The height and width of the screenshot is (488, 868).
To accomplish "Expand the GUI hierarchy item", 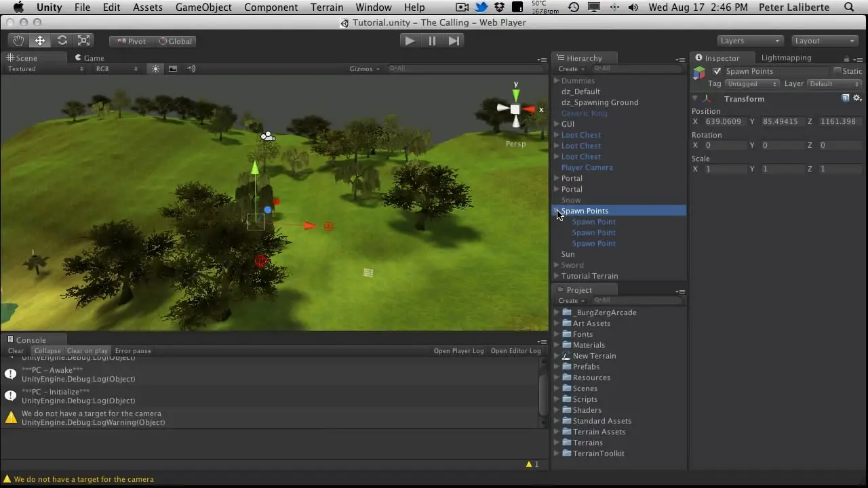I will (x=557, y=124).
